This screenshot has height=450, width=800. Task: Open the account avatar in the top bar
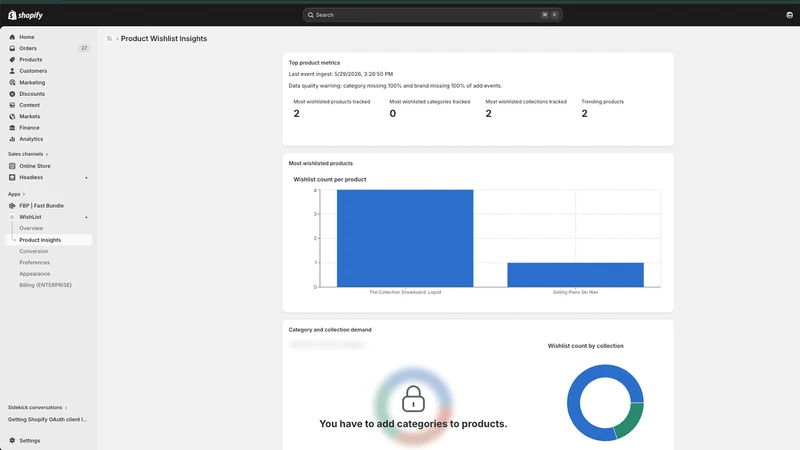coord(789,15)
